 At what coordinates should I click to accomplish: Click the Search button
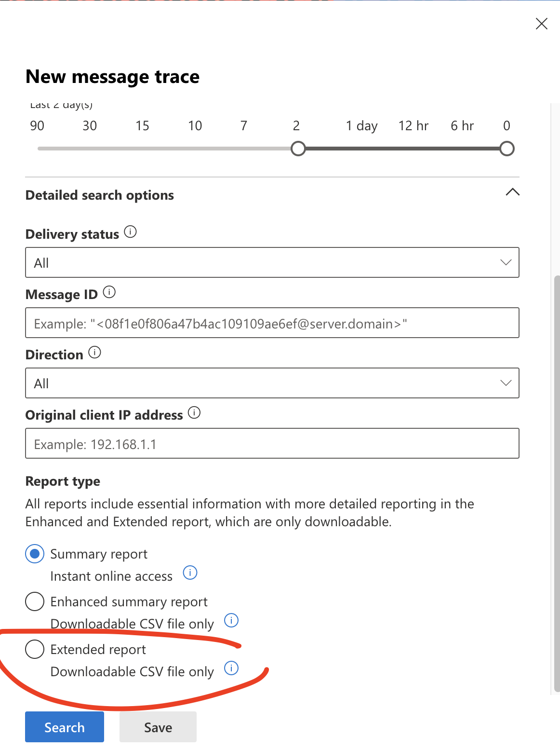click(x=65, y=727)
